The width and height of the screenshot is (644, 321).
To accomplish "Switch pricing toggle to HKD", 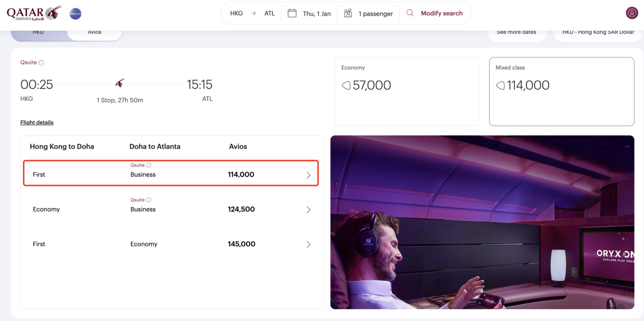I will coord(38,32).
